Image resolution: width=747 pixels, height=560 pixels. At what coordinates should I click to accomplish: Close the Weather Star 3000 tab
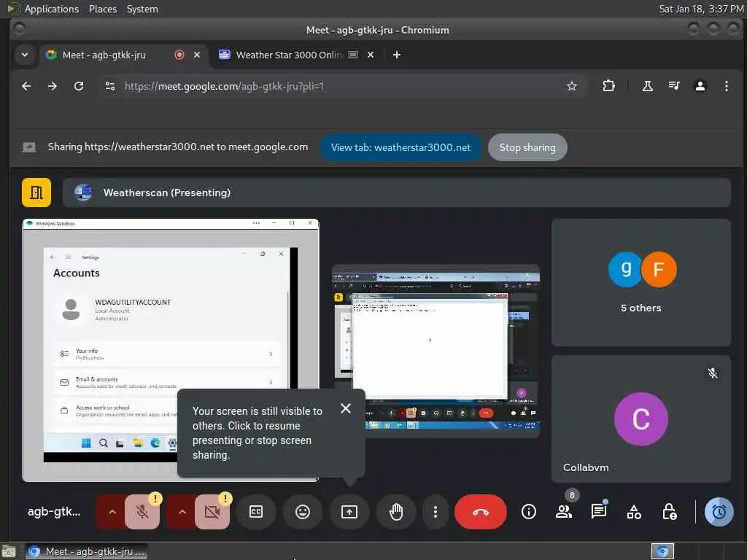371,55
